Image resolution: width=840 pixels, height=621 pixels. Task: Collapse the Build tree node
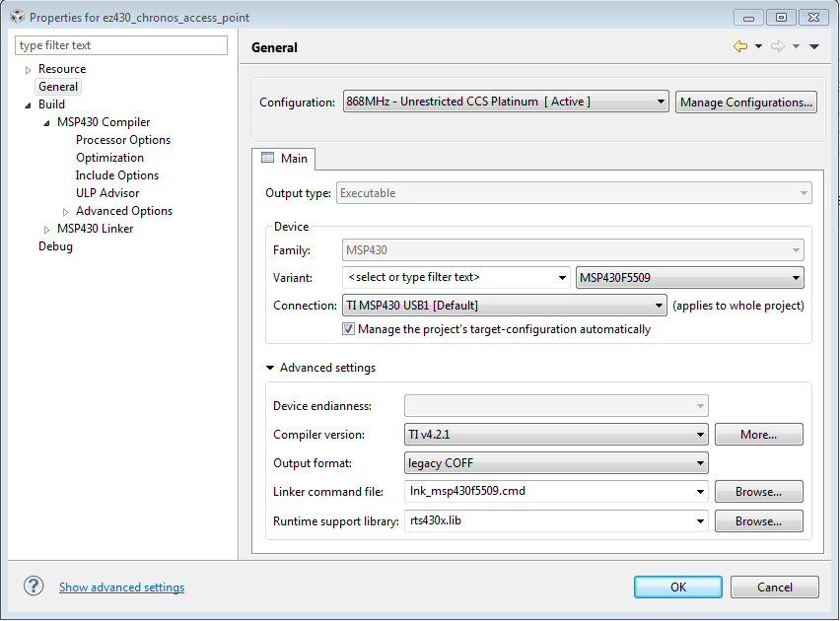click(x=28, y=104)
